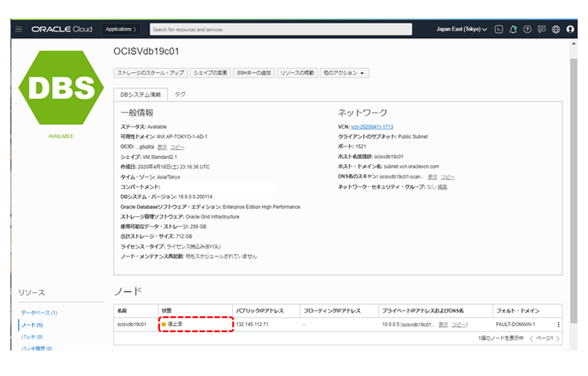Open パッチ履歴 (0) resource
Screen dimensions: 588x376
[x=37, y=349]
